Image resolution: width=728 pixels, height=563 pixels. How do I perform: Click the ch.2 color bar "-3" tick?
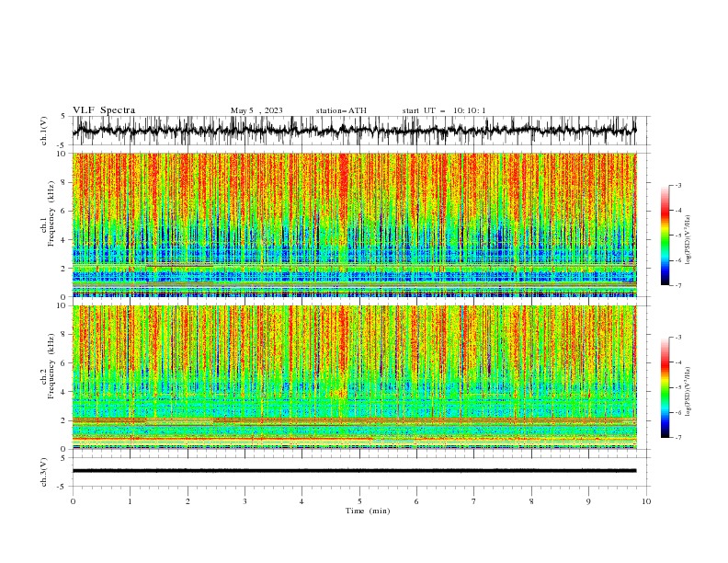(678, 338)
